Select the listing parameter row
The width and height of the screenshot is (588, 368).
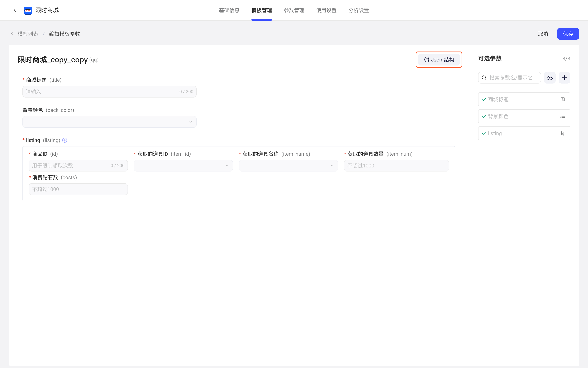524,133
